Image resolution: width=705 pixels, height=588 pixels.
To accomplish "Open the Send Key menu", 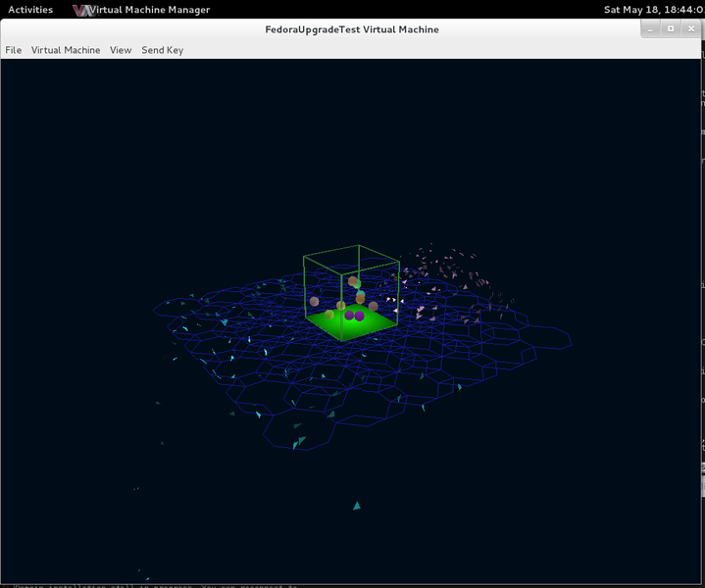I will pos(162,50).
